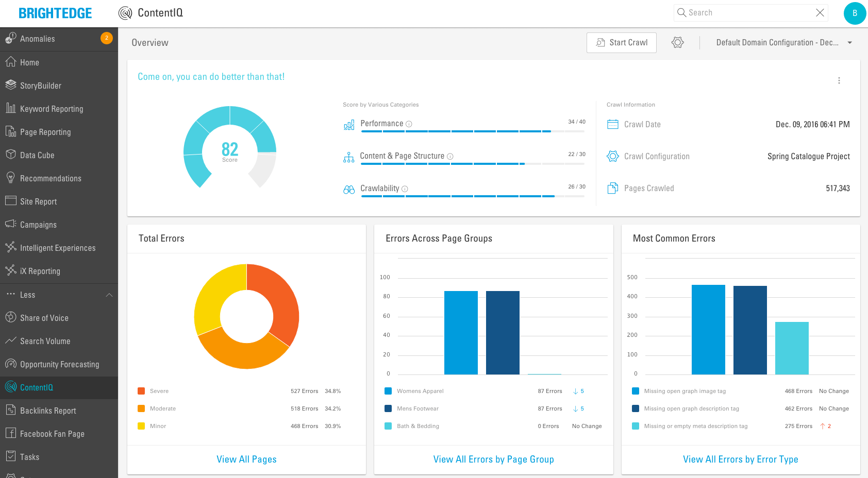Click the Less label in sidebar
868x478 pixels.
(28, 295)
